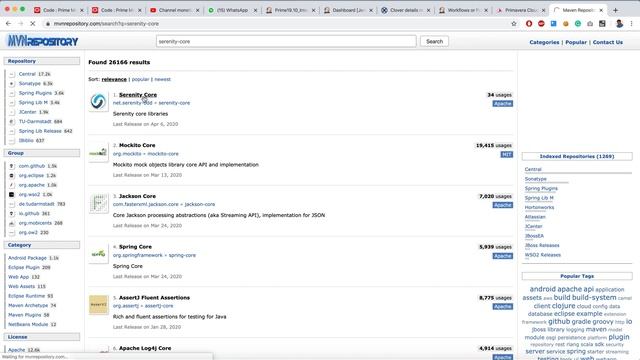The width and height of the screenshot is (640, 360).
Task: Filter by org.apache group
Action: [31, 185]
